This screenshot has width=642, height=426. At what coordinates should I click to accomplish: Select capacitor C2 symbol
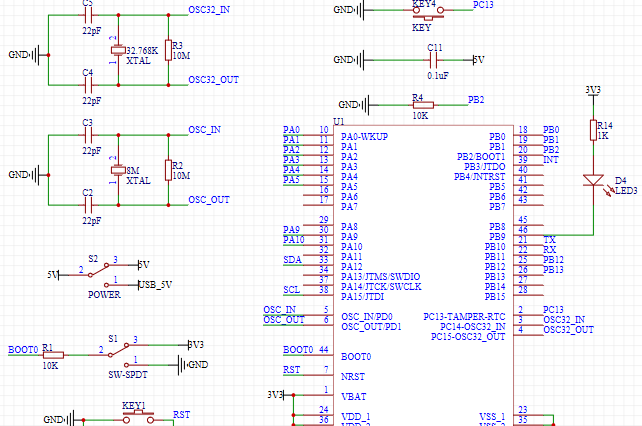(x=88, y=205)
